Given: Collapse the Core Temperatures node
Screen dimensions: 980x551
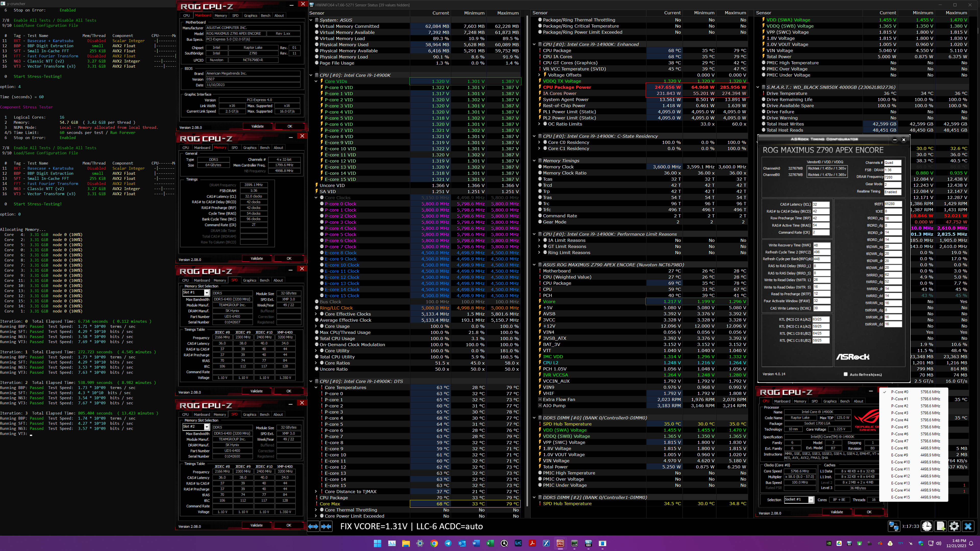Looking at the screenshot, I should point(316,387).
